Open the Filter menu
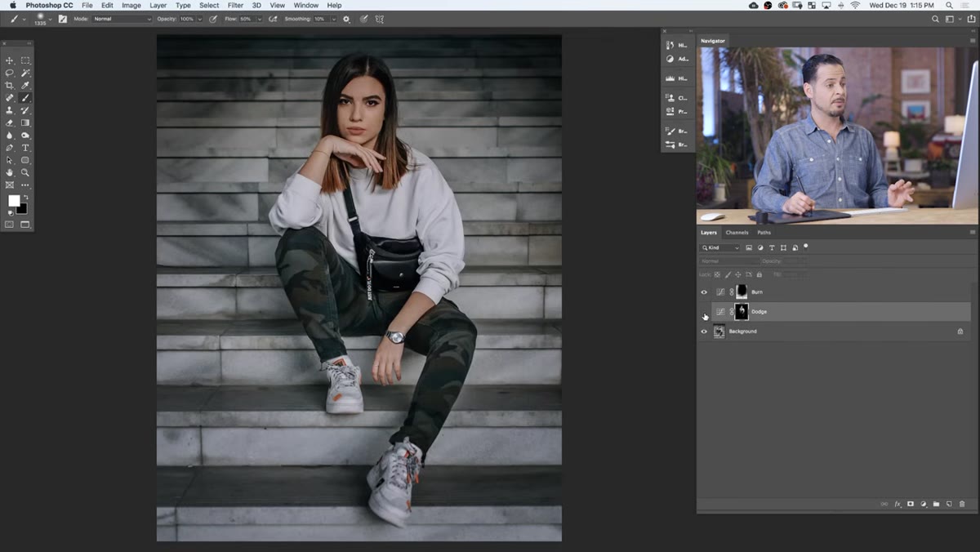The image size is (980, 552). point(235,5)
